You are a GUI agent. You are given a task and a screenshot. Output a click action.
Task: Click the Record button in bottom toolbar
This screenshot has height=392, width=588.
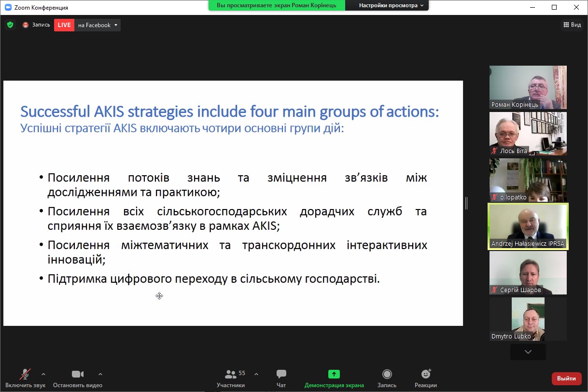tap(387, 378)
